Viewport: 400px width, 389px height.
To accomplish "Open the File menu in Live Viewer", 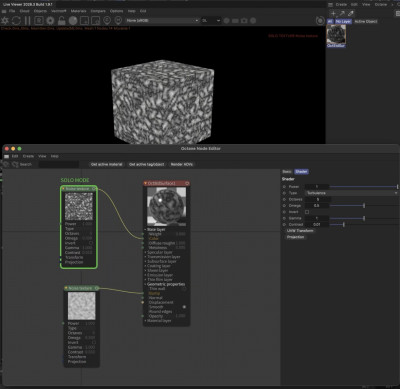I will pos(12,11).
